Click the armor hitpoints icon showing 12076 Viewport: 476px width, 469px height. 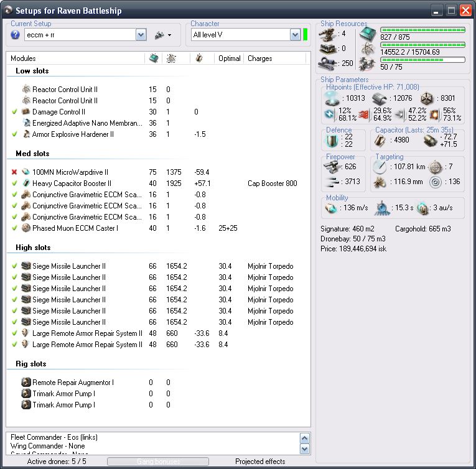coord(380,98)
